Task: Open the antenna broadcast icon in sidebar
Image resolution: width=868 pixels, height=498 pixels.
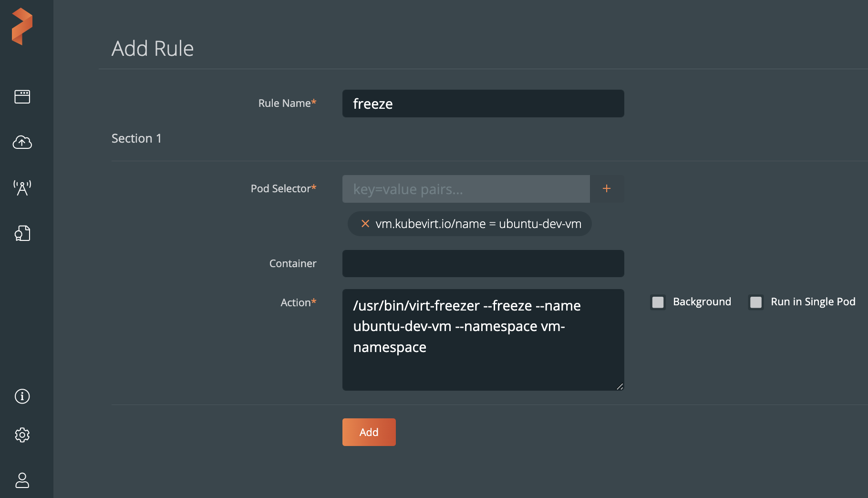Action: (22, 188)
